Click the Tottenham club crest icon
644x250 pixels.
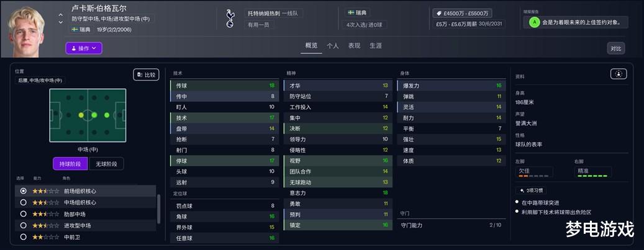pyautogui.click(x=230, y=19)
